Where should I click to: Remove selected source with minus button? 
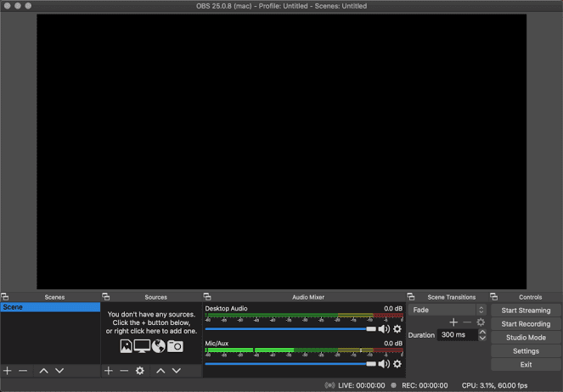(x=124, y=371)
